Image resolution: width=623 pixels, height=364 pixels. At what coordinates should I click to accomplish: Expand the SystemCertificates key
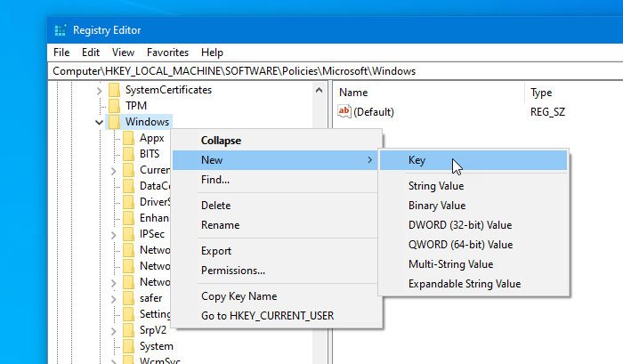100,91
